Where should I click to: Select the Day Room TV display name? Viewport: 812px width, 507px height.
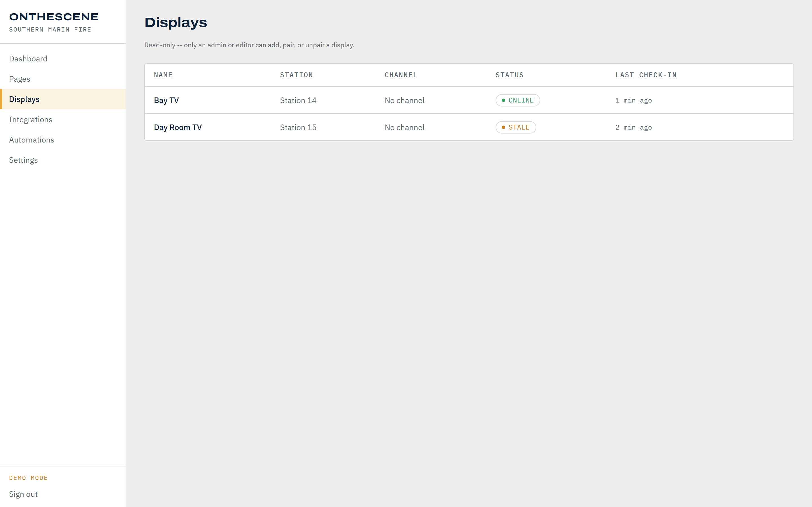[178, 127]
